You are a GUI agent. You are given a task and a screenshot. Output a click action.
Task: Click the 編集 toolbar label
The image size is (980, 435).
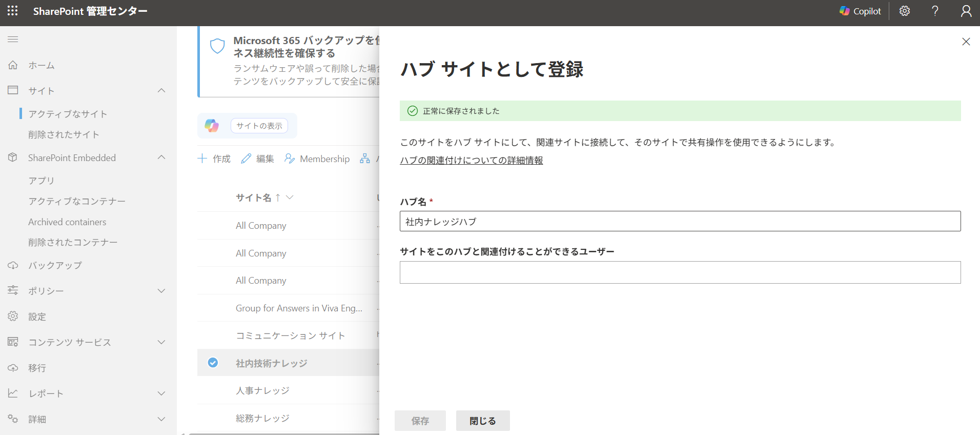pos(265,159)
